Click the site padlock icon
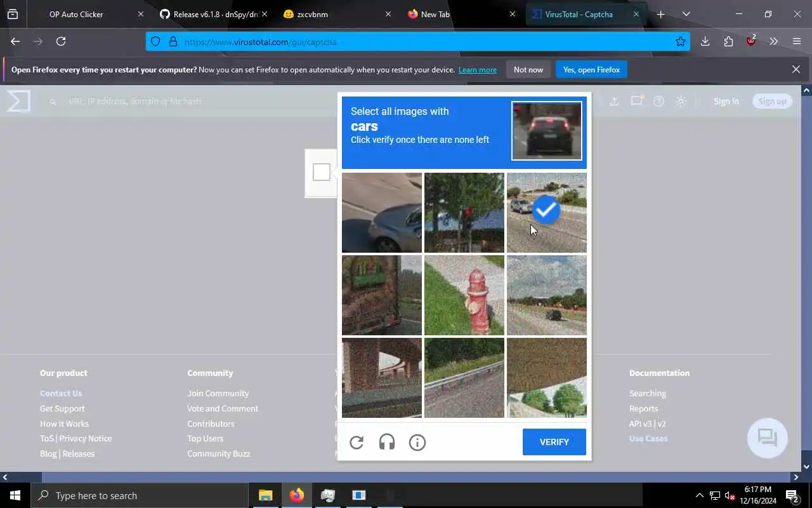Image resolution: width=812 pixels, height=508 pixels. point(173,42)
